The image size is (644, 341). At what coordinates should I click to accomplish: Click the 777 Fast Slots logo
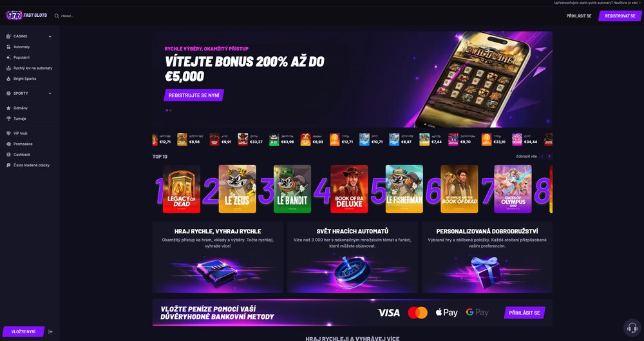[26, 15]
